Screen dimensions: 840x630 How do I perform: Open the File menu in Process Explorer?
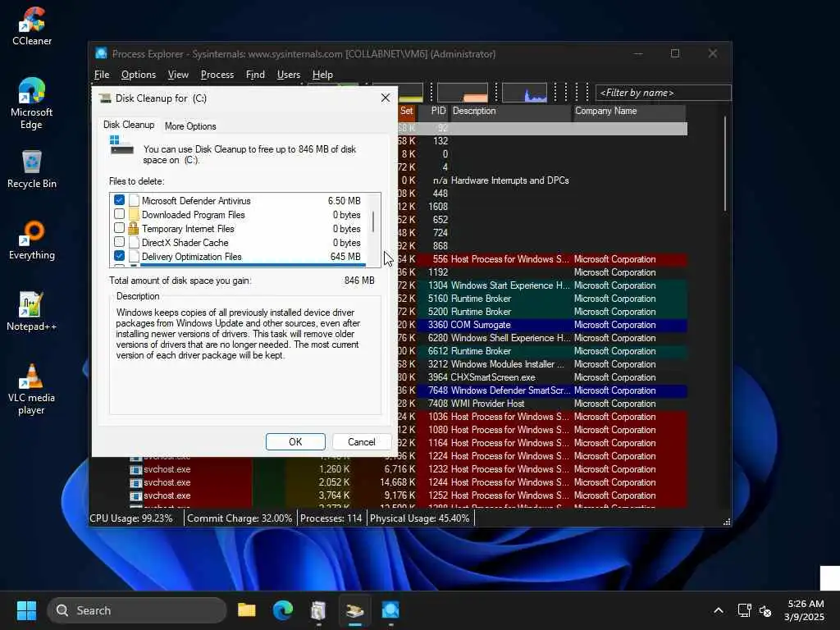(102, 75)
